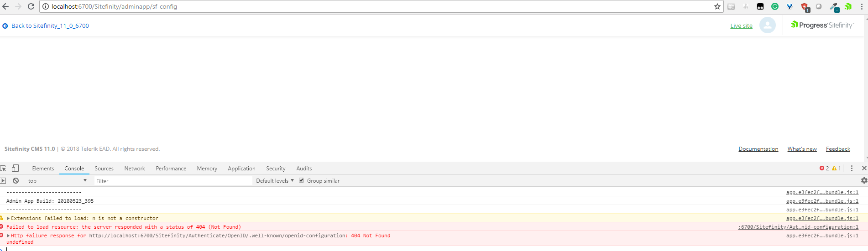This screenshot has width=868, height=251.
Task: Click the gray circle extension icon
Action: pyautogui.click(x=819, y=6)
